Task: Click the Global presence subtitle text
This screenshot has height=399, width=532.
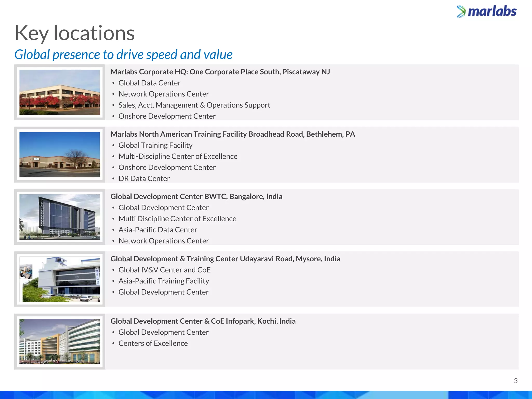Action: pyautogui.click(x=123, y=55)
